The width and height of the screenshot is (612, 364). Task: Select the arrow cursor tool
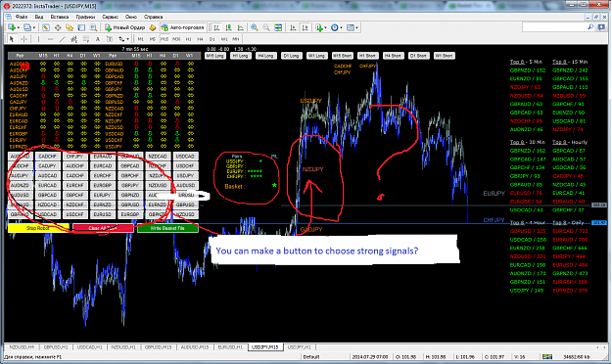tap(12, 39)
